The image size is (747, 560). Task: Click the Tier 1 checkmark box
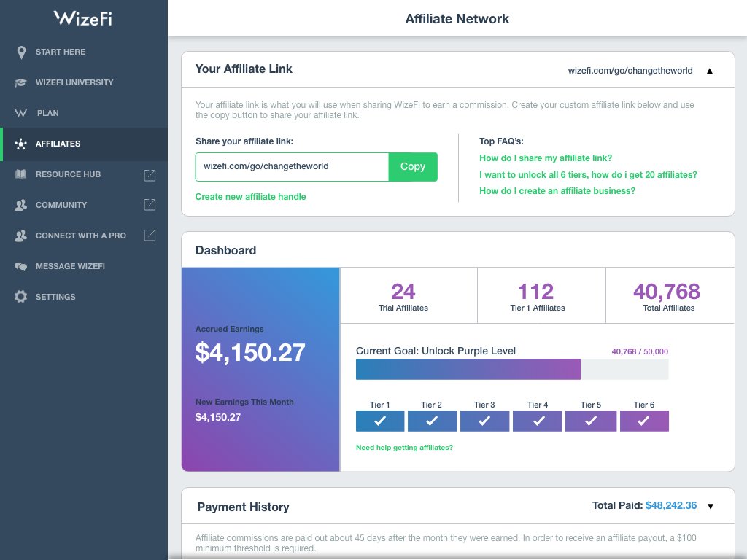[379, 421]
